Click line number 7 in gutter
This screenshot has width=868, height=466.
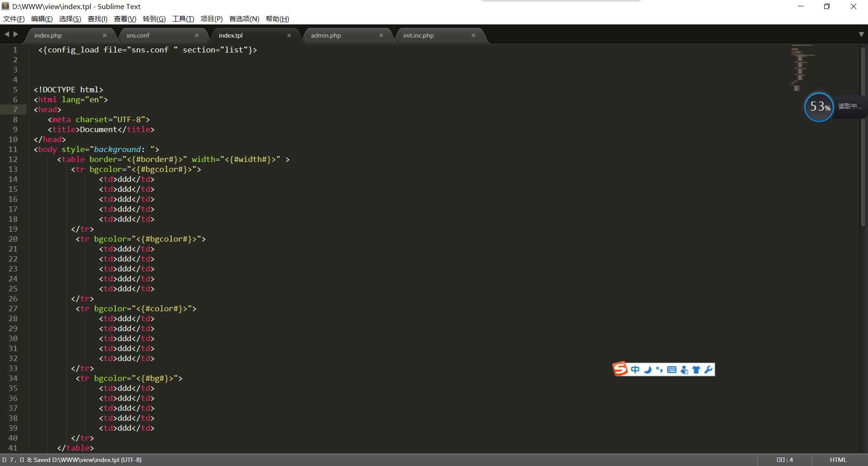(x=15, y=109)
